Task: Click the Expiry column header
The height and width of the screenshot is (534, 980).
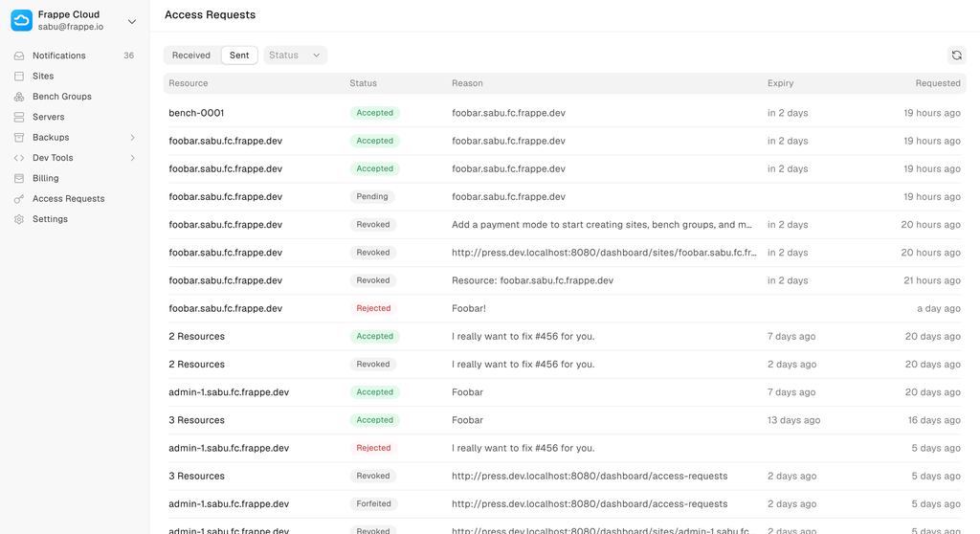Action: 780,83
